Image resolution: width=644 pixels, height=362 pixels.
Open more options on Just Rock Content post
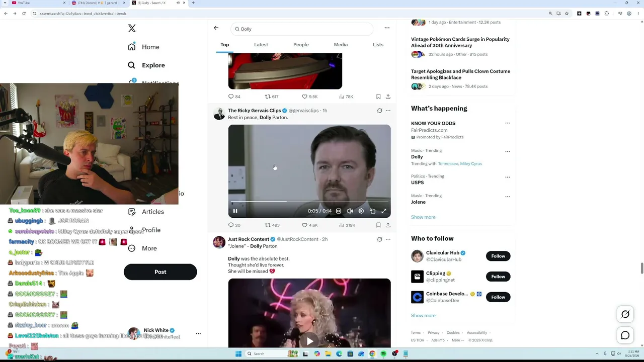coord(388,239)
